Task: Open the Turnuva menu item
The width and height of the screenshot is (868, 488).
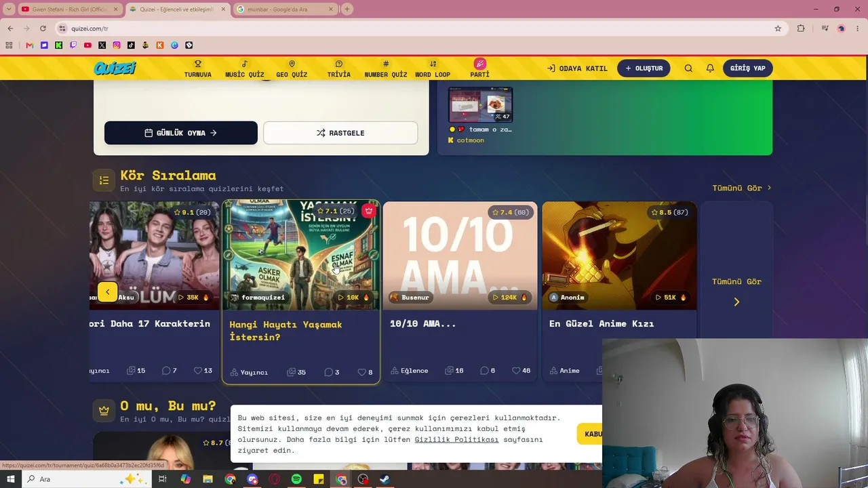Action: (198, 68)
